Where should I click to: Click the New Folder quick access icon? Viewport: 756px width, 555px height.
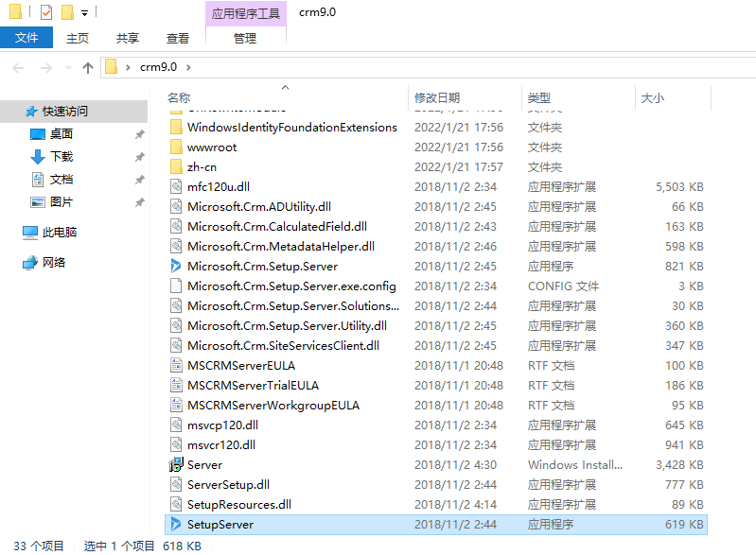(x=67, y=12)
